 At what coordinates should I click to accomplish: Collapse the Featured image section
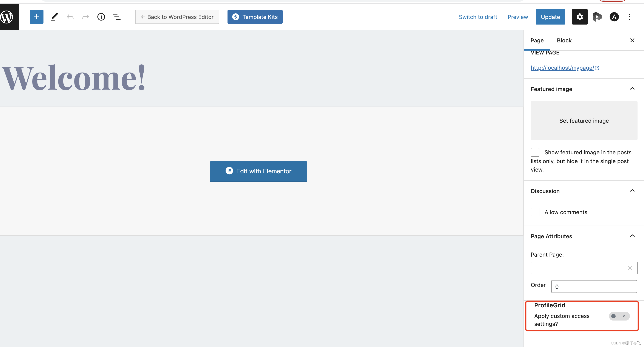[x=632, y=89]
